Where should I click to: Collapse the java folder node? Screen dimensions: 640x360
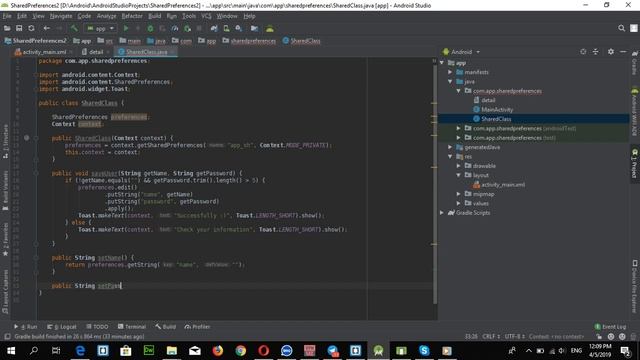451,82
